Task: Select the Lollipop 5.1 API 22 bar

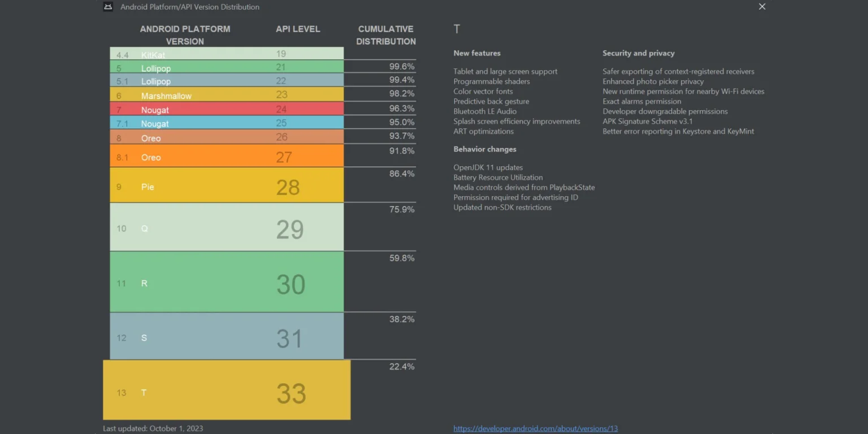Action: [227, 80]
